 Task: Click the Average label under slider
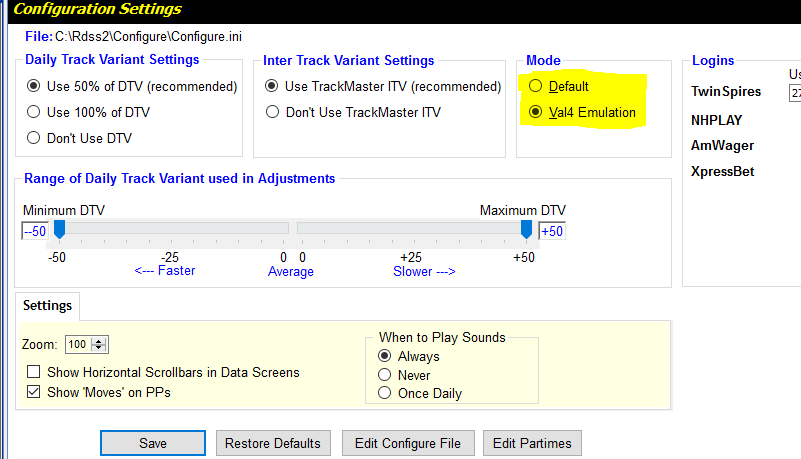click(291, 271)
